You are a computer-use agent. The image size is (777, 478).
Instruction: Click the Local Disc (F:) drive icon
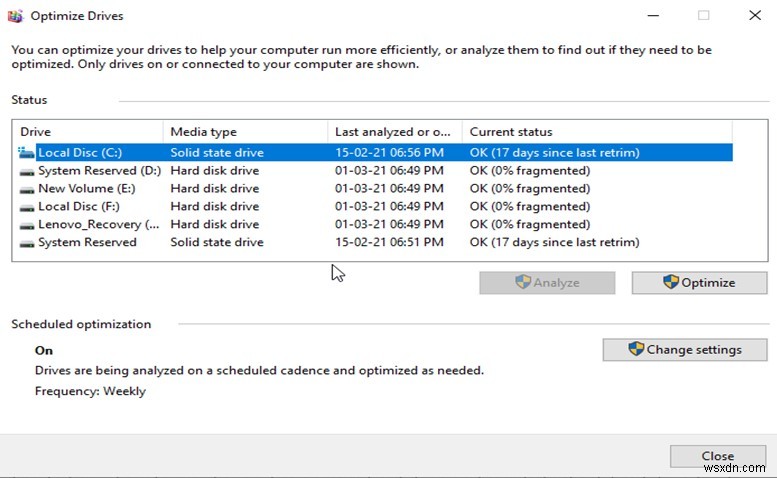coord(27,207)
